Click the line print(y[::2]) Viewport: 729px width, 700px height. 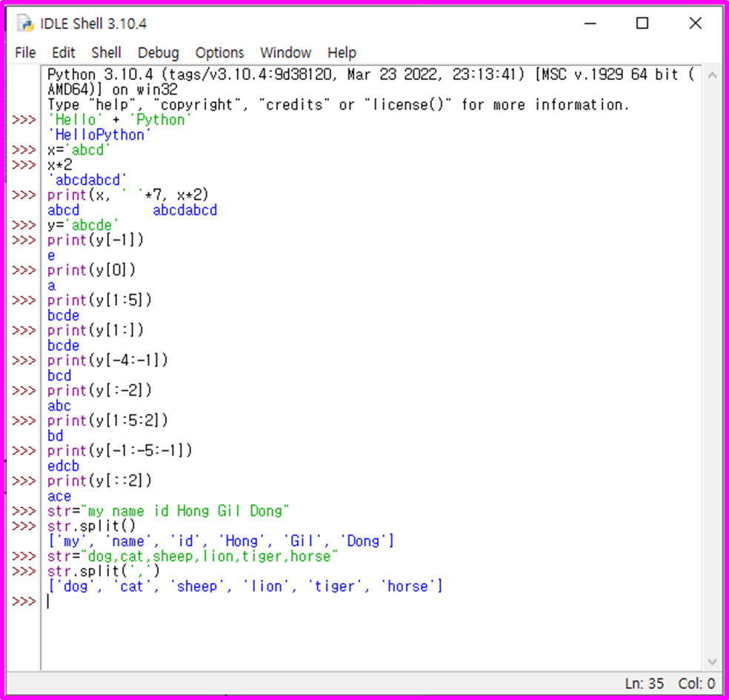pyautogui.click(x=99, y=481)
